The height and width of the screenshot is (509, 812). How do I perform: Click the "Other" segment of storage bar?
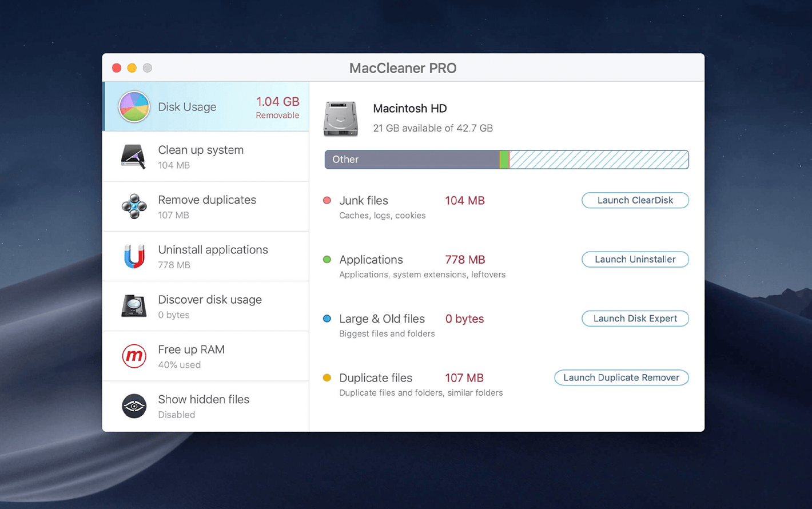[x=412, y=160]
